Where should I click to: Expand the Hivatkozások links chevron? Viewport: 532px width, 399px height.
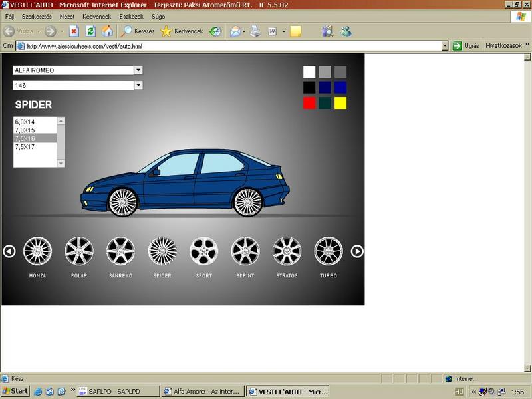click(527, 44)
